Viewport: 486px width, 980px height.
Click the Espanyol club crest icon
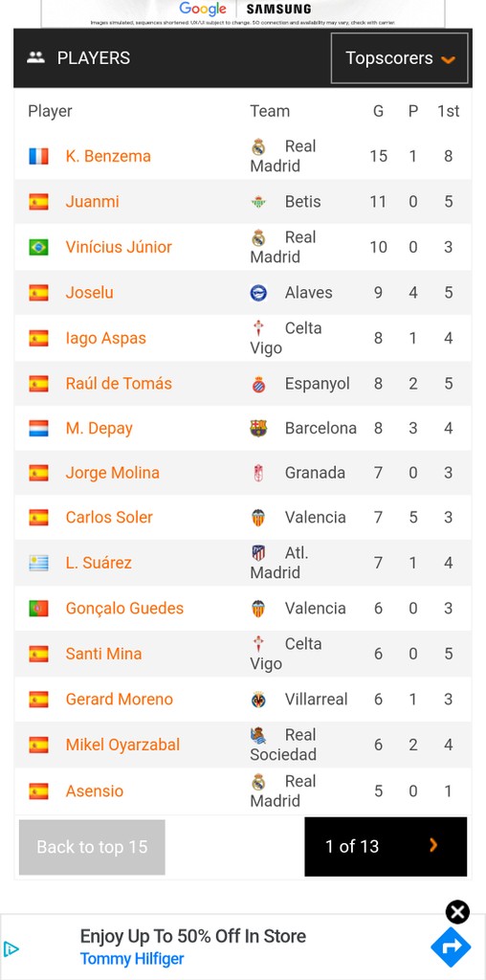258,384
